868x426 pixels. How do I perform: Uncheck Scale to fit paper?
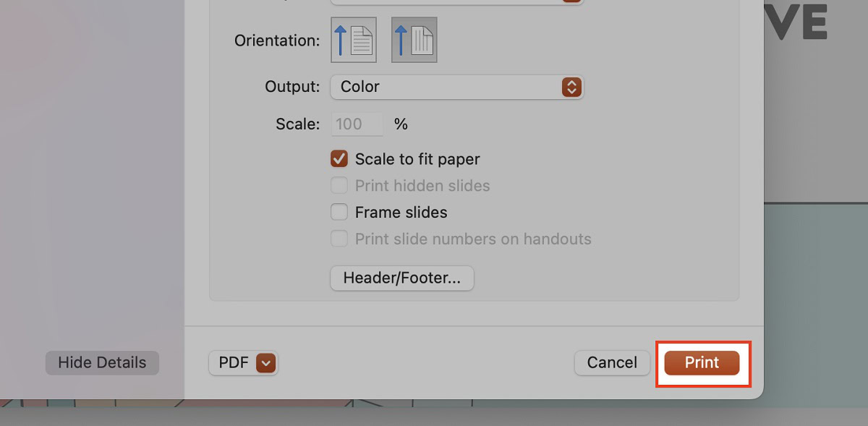tap(339, 159)
